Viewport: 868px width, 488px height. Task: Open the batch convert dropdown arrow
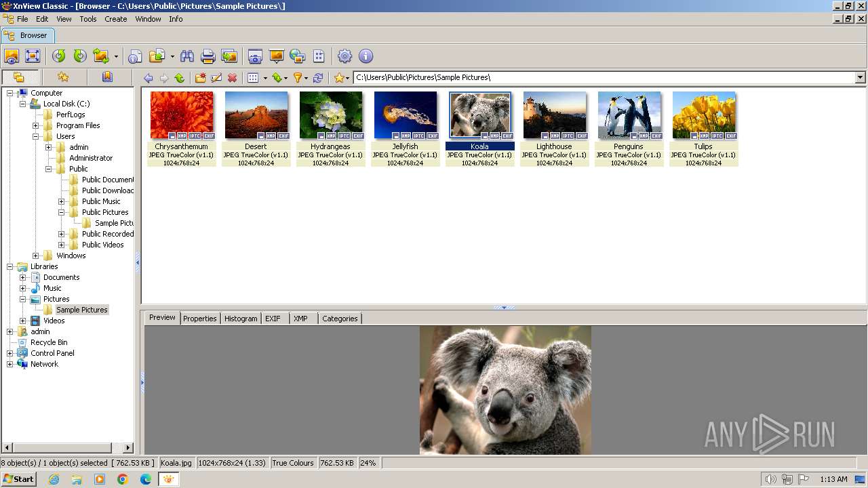172,56
